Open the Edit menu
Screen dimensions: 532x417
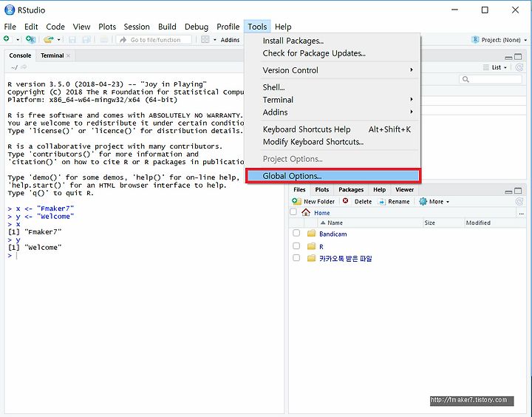coord(31,27)
